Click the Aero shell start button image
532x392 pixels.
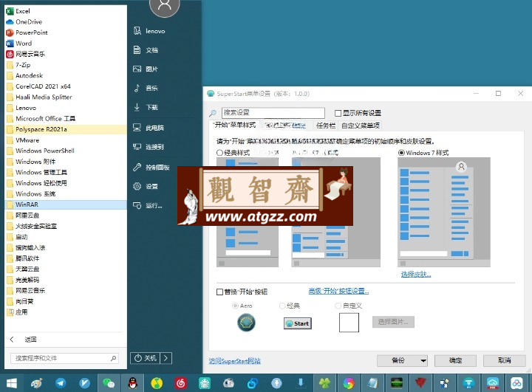tap(246, 323)
